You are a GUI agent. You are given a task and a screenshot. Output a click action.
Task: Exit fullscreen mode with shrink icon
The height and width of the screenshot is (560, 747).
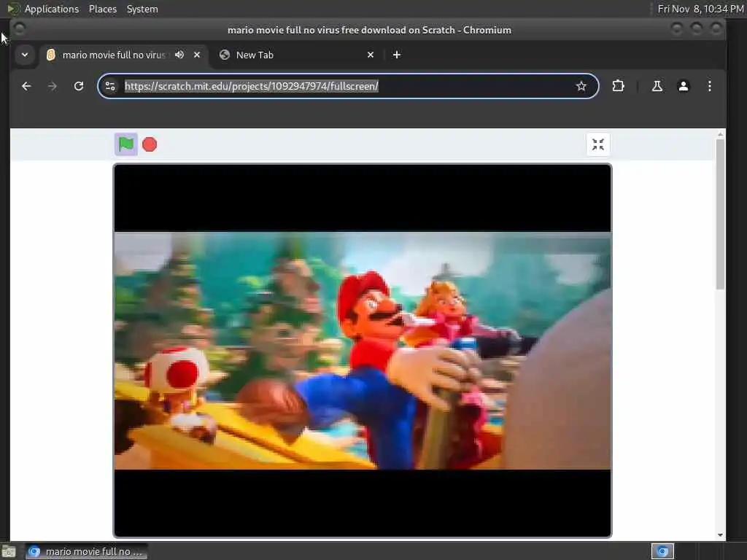598,144
